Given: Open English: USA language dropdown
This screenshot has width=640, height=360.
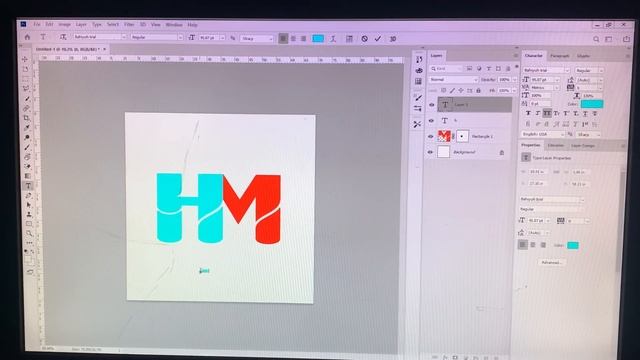Looking at the screenshot, I should point(543,134).
